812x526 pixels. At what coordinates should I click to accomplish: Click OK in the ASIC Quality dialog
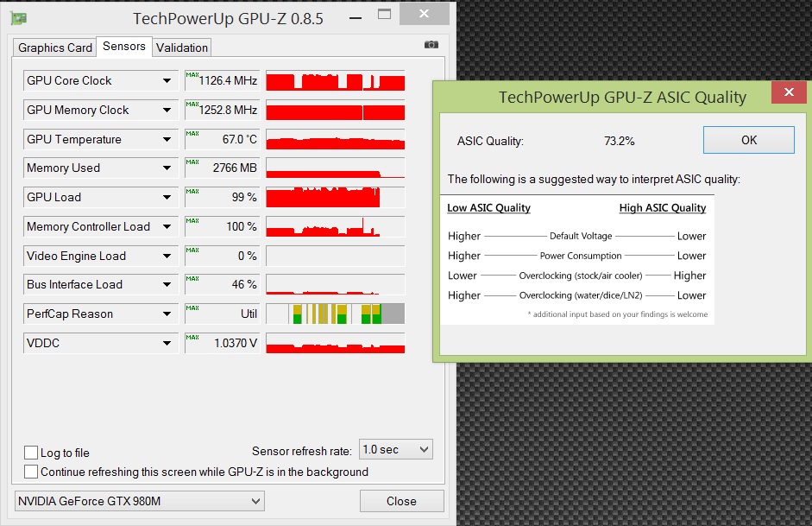[748, 140]
